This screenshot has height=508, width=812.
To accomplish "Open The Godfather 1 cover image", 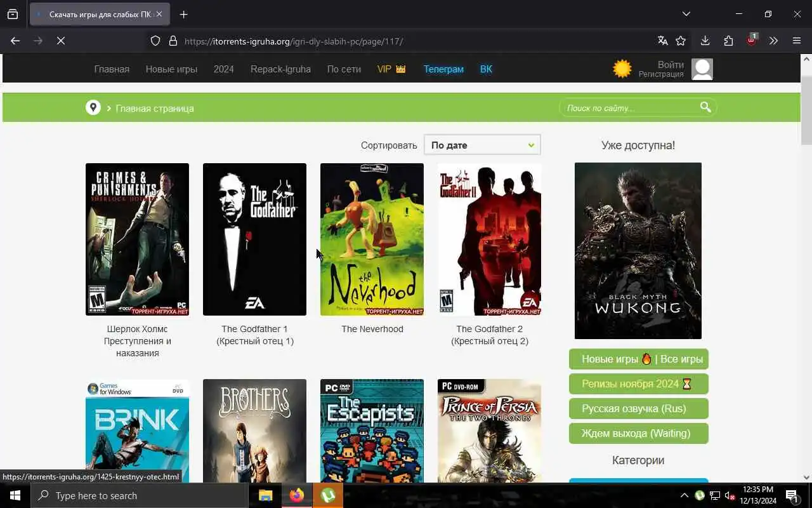I will pos(254,239).
